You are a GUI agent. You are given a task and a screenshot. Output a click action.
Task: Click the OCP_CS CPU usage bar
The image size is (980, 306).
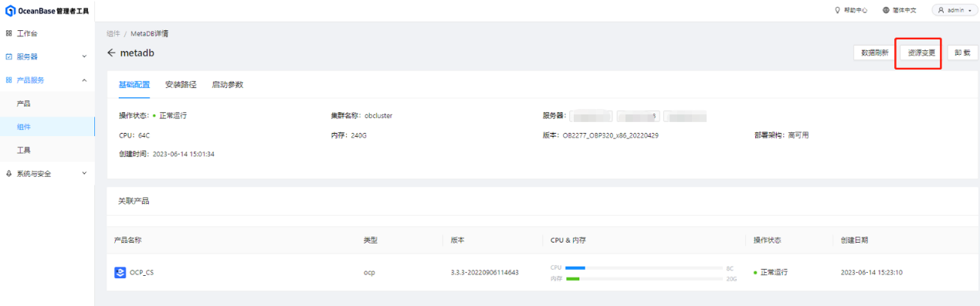click(644, 267)
